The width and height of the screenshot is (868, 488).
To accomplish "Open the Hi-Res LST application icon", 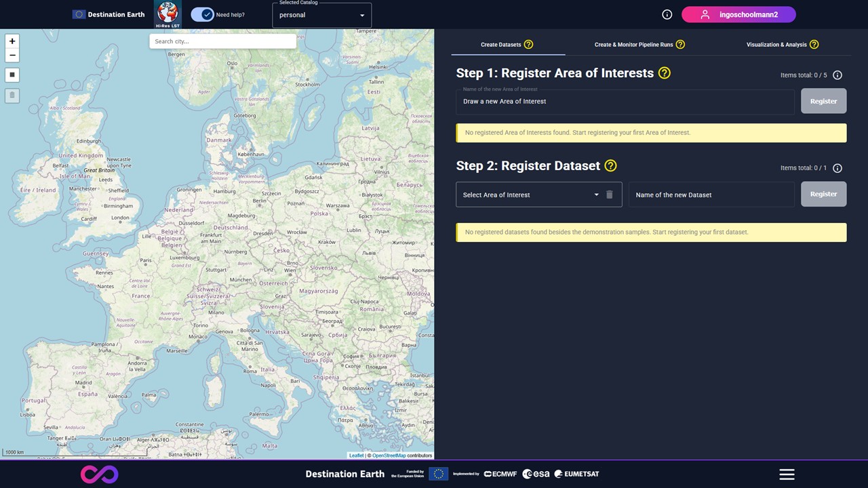I will 167,14.
